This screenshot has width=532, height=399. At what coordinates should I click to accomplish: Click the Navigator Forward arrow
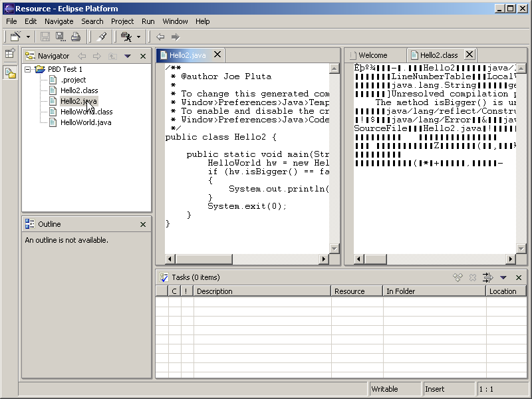(97, 56)
